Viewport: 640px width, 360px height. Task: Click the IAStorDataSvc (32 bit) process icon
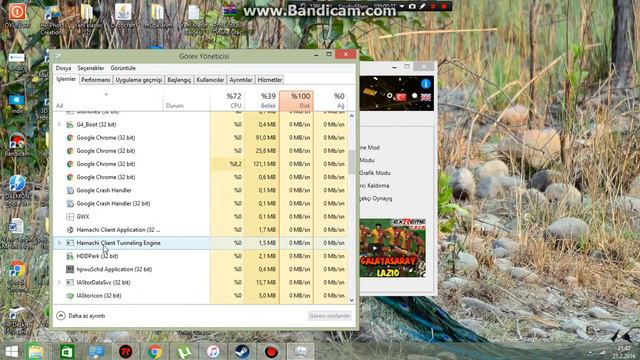pyautogui.click(x=70, y=282)
